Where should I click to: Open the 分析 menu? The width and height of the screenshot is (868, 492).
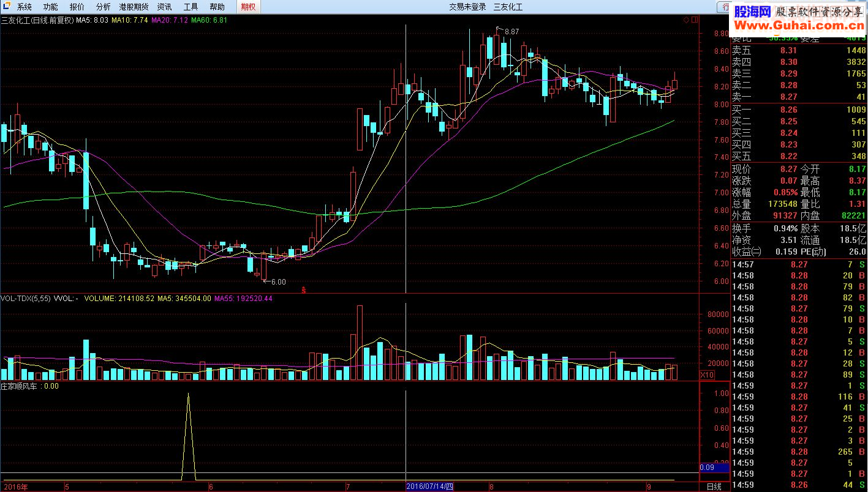pyautogui.click(x=104, y=7)
